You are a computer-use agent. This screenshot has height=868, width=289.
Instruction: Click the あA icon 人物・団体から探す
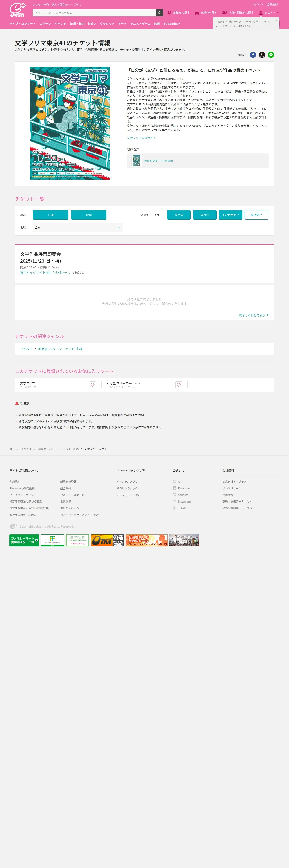(x=224, y=13)
